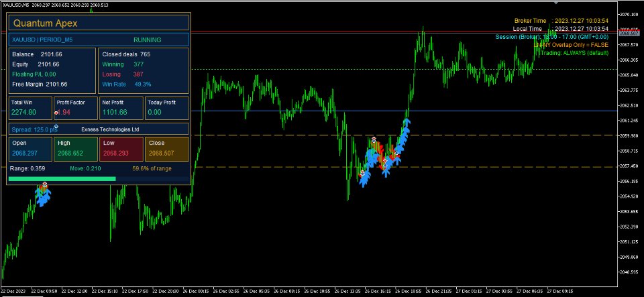This screenshot has width=644, height=297.
Task: Click the red Low price box
Action: click(121, 149)
